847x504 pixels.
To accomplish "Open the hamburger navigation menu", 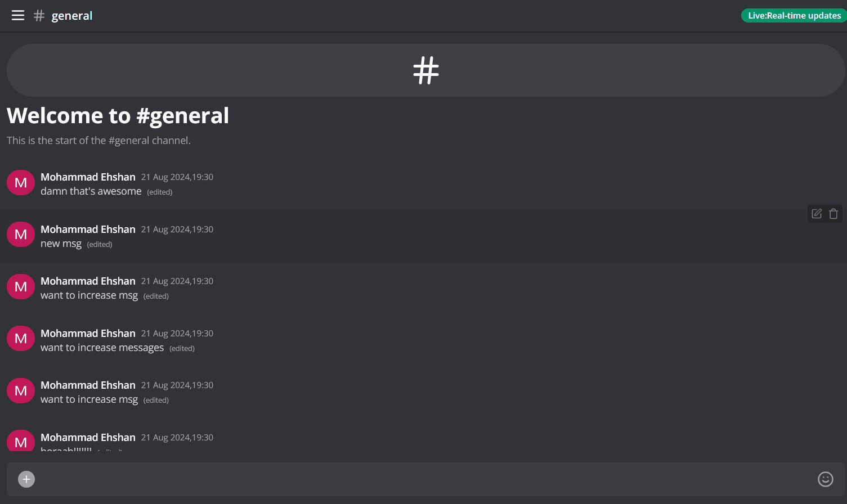I will (x=18, y=16).
